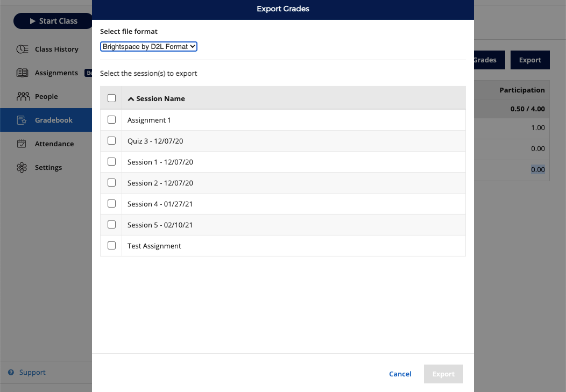Click the 1.00 participation value
This screenshot has width=566, height=392.
[538, 127]
